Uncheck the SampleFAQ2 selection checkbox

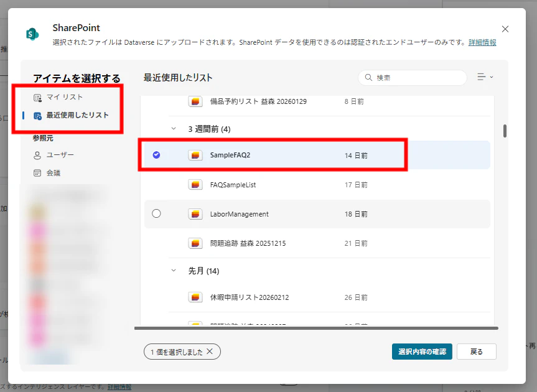(x=156, y=155)
